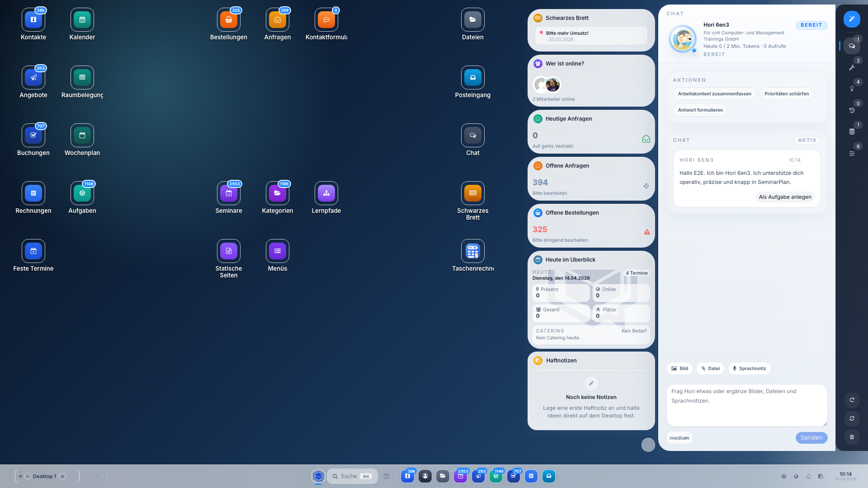Open the lightbulb ideas panel in sidebar
This screenshot has height=488, width=868.
pyautogui.click(x=852, y=88)
